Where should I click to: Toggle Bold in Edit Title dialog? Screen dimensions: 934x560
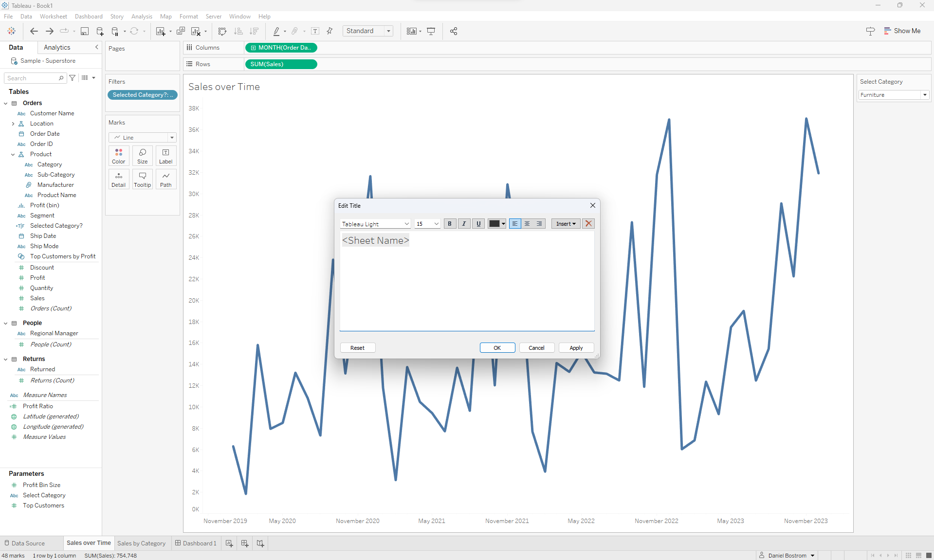[x=450, y=224]
